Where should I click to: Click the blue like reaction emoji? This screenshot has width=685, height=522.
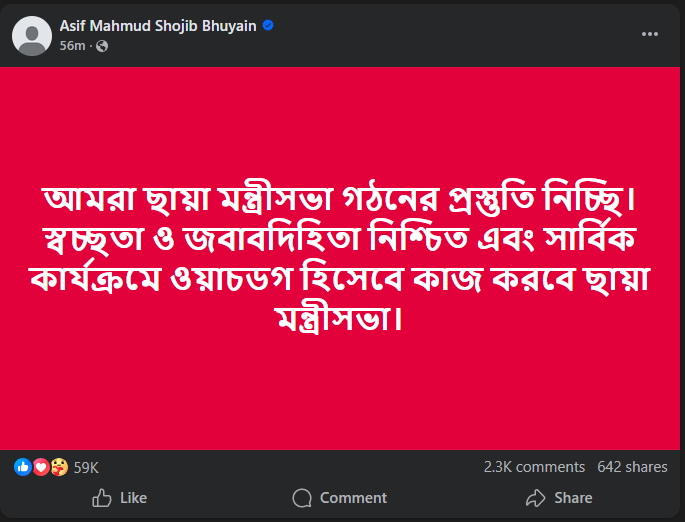pos(23,467)
